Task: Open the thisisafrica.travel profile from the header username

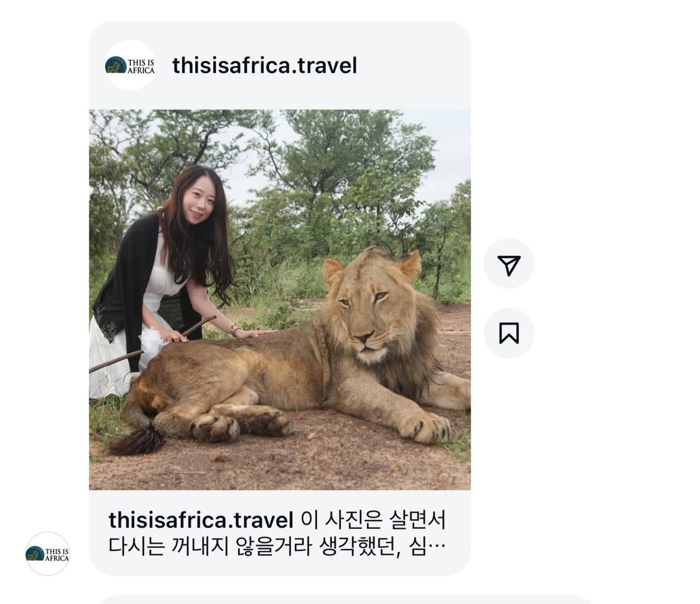Action: 264,65
